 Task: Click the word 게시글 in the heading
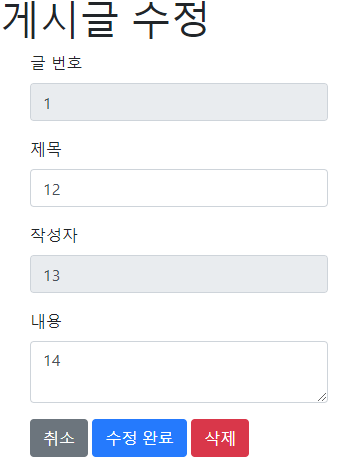tap(60, 20)
